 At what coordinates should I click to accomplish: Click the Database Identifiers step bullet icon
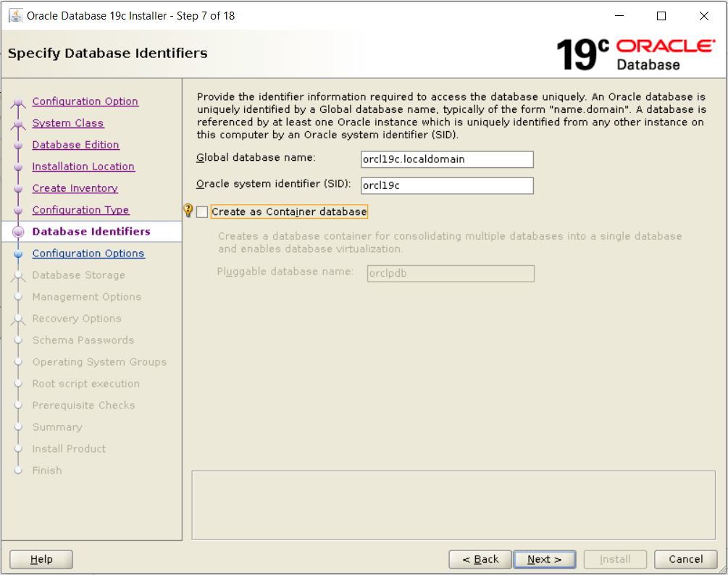19,232
